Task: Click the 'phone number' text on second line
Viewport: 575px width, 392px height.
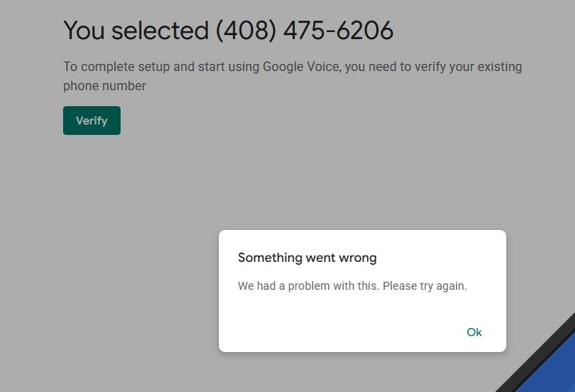Action: pyautogui.click(x=105, y=86)
